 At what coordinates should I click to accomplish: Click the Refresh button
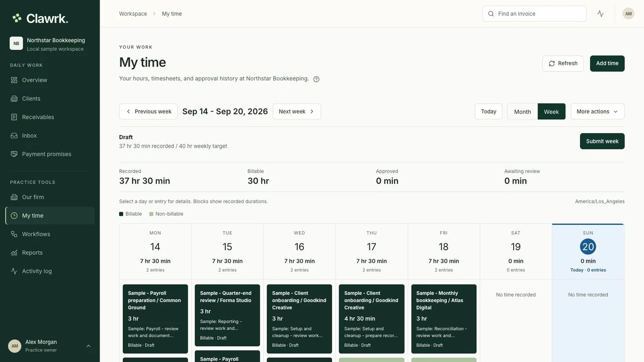(x=563, y=63)
